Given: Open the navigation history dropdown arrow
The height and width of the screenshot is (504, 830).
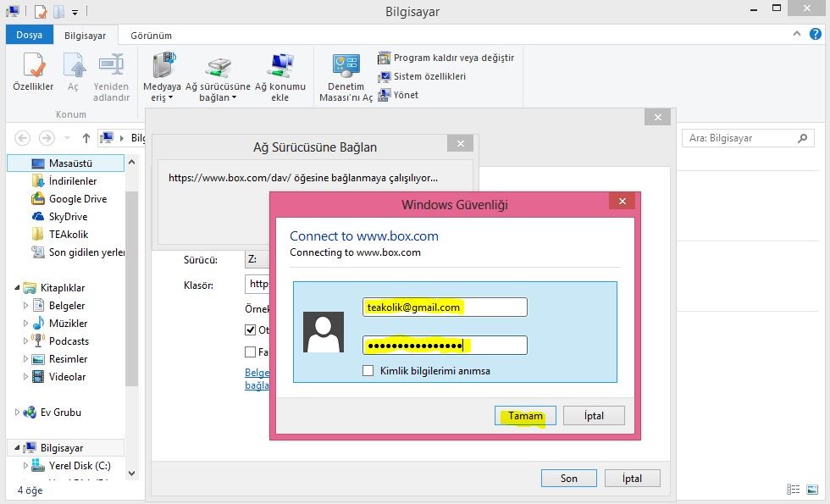Looking at the screenshot, I should coord(67,138).
